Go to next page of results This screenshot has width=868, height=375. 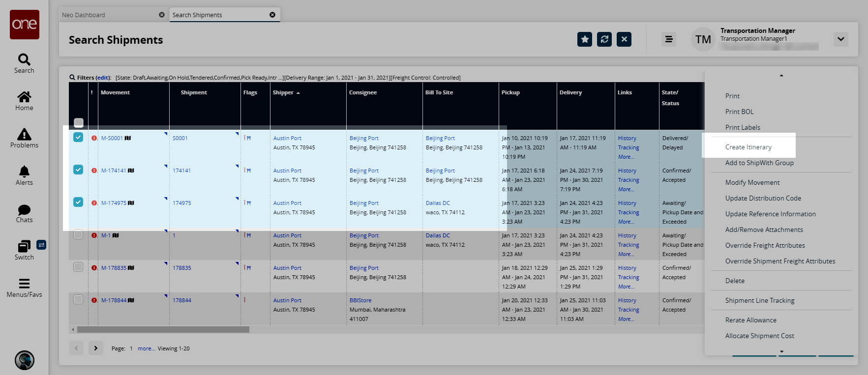[x=96, y=348]
